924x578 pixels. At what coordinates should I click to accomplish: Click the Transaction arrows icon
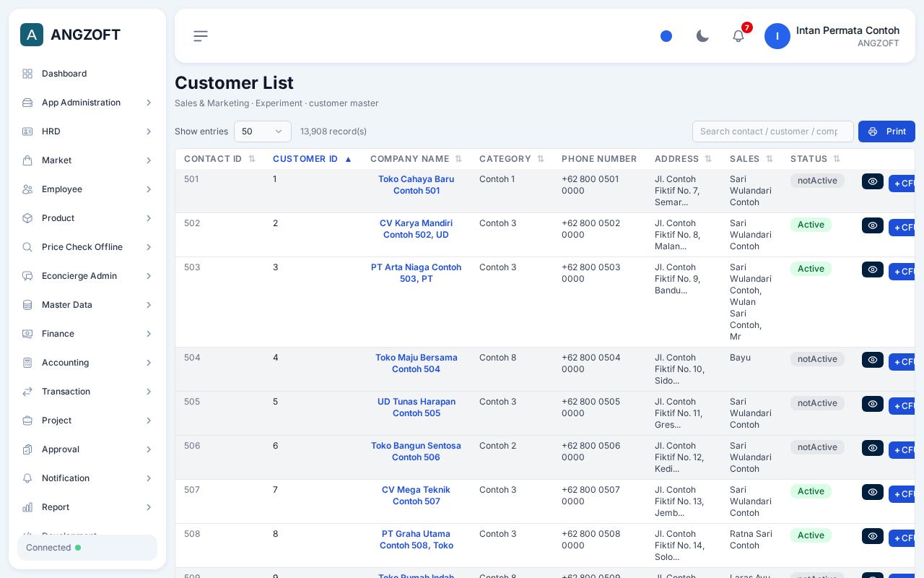click(27, 392)
